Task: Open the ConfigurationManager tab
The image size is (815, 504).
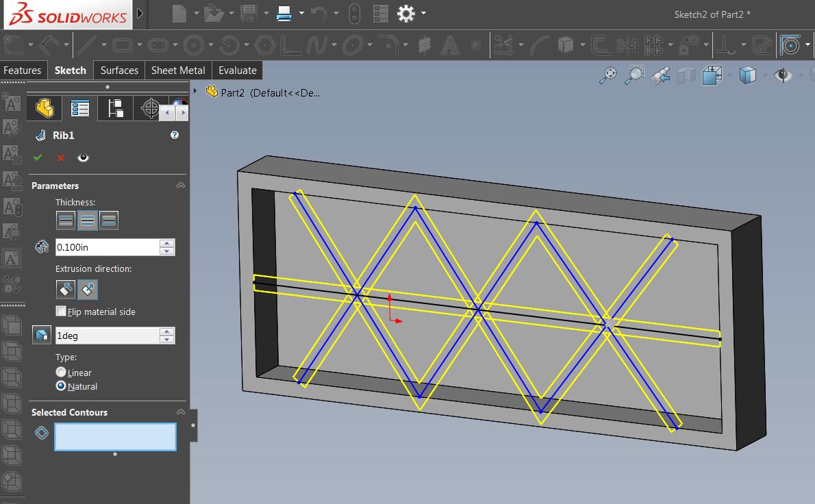Action: pyautogui.click(x=115, y=109)
